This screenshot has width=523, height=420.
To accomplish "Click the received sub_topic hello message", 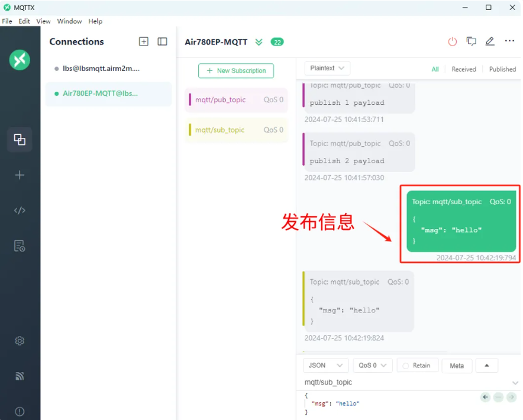I will point(358,301).
